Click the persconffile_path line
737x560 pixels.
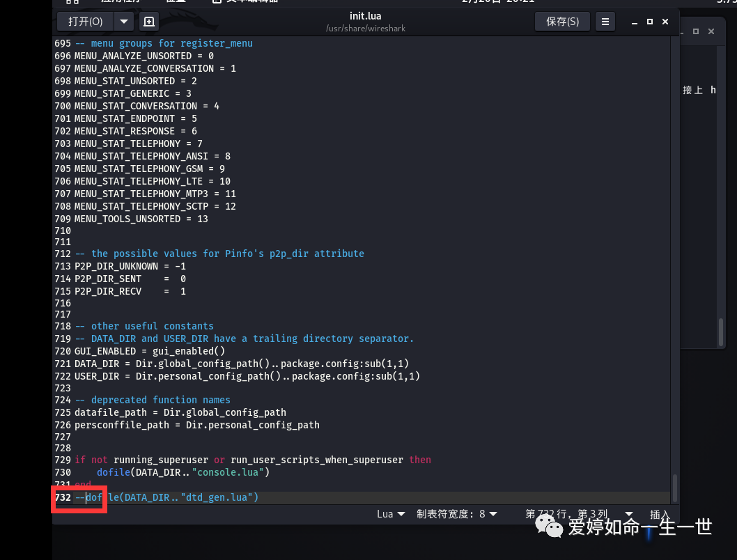coord(197,425)
